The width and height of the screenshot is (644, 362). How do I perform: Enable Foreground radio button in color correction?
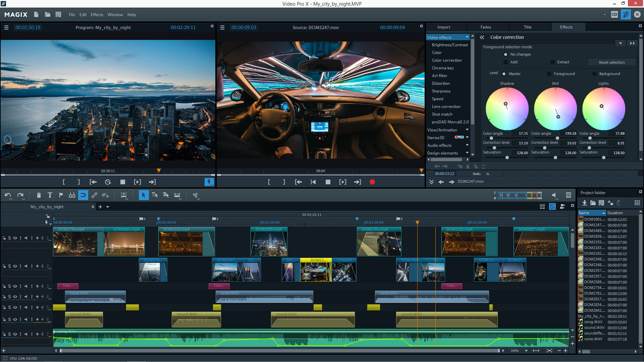(548, 73)
